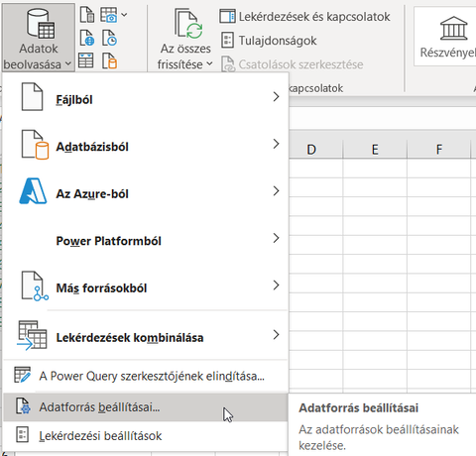Expand the Adatbázisból submenu arrow

pos(277,144)
